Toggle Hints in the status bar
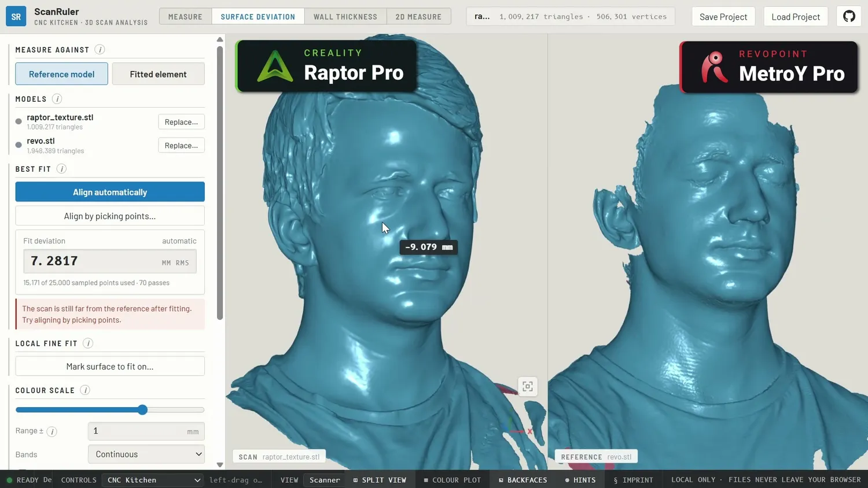Image resolution: width=868 pixels, height=488 pixels. 580,480
